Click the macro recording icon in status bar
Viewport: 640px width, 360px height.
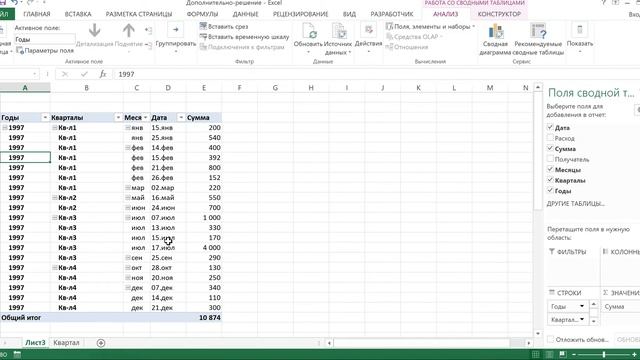17,354
